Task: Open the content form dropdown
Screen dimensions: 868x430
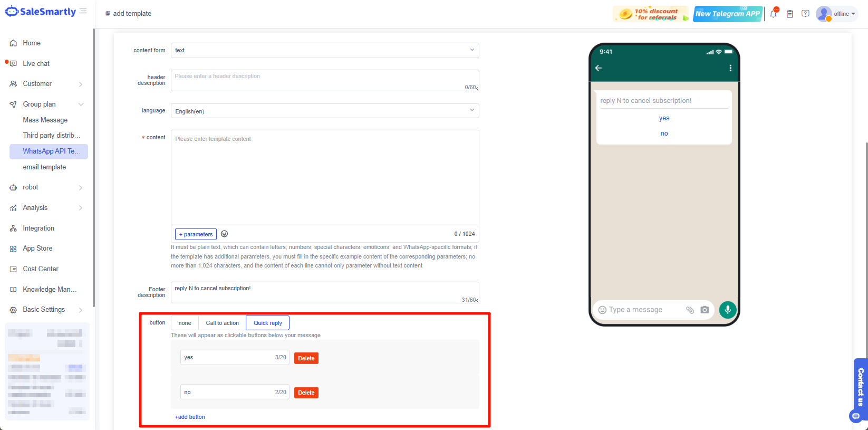Action: [325, 50]
